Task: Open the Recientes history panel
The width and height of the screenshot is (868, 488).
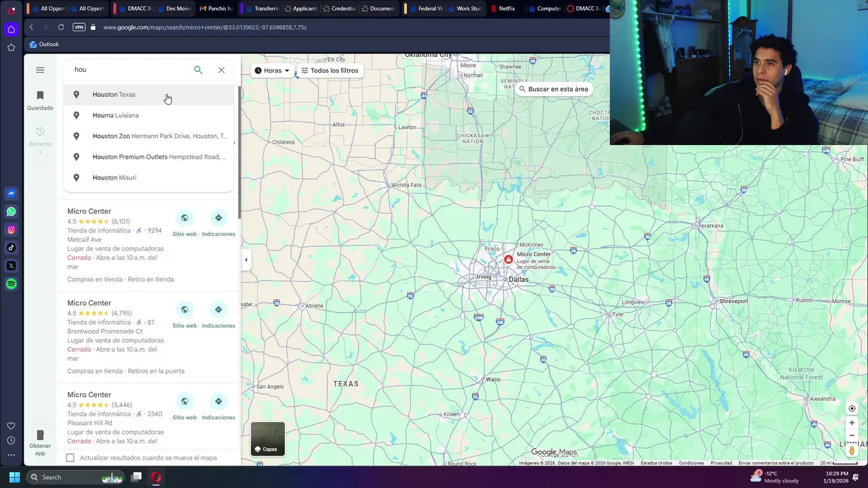Action: point(40,140)
